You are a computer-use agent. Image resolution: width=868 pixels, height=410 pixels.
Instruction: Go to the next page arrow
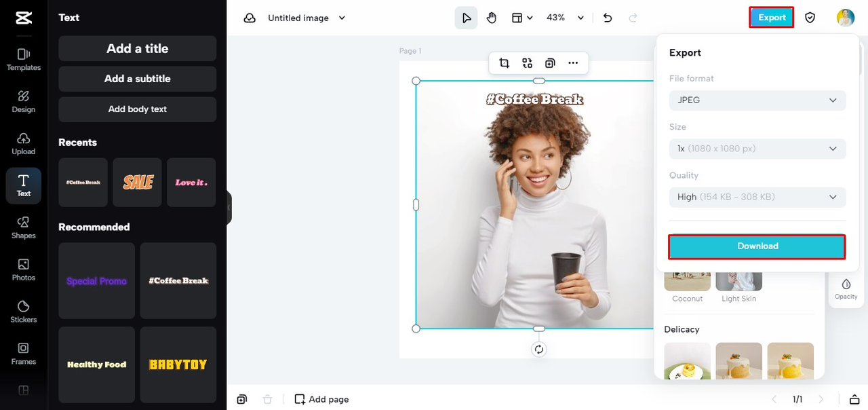click(821, 399)
